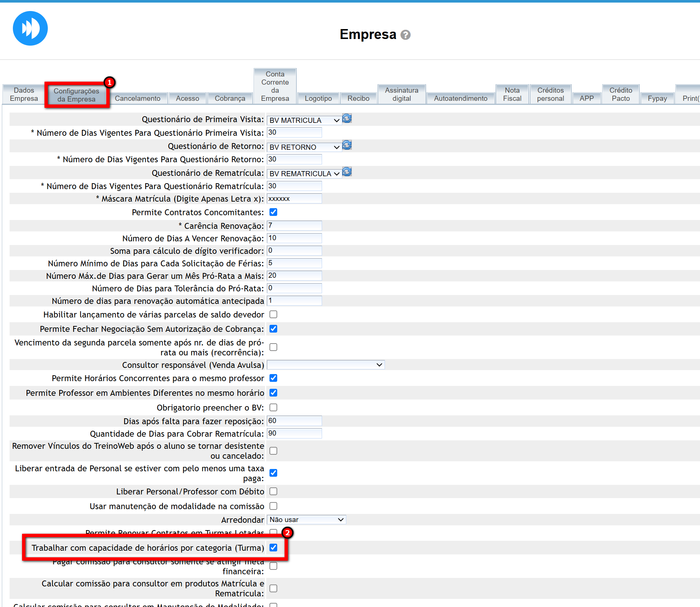Go to the Dados Empresa tab
This screenshot has width=700, height=607.
click(x=24, y=95)
